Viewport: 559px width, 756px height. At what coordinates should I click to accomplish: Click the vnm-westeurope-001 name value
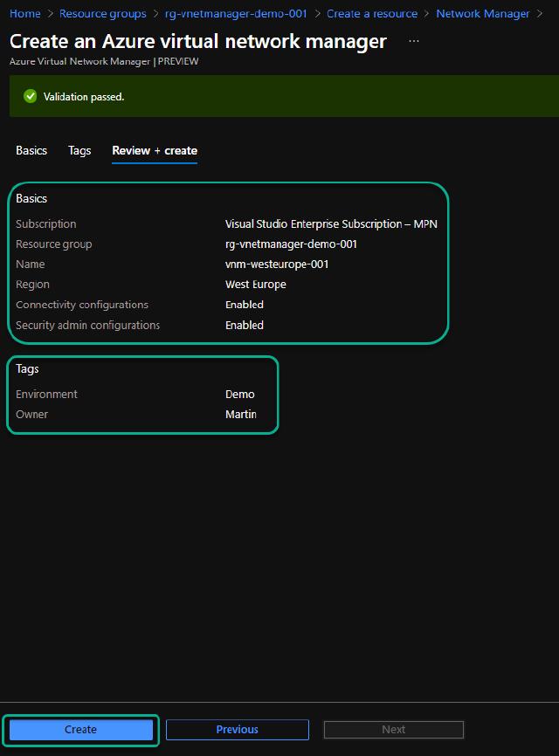[277, 265]
